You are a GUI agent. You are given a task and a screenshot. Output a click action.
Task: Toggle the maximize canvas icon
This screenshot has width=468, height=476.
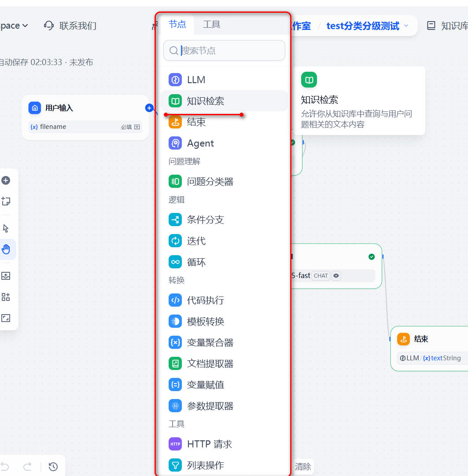point(6,318)
